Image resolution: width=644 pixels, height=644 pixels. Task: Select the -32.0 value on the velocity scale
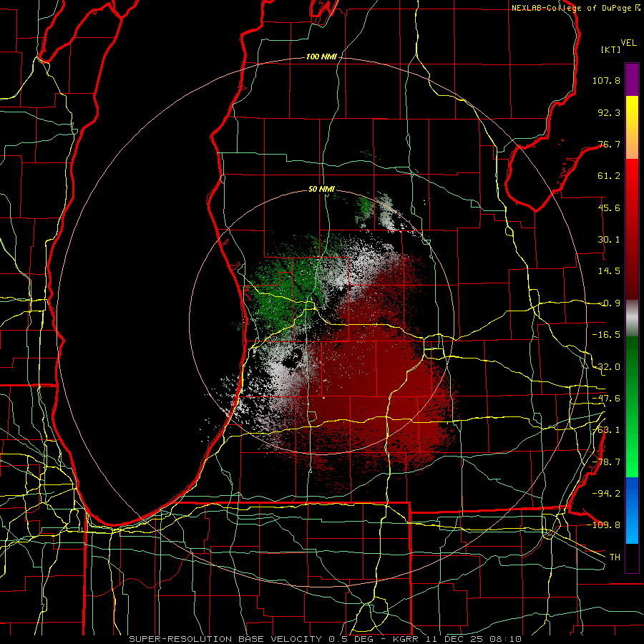[x=606, y=367]
